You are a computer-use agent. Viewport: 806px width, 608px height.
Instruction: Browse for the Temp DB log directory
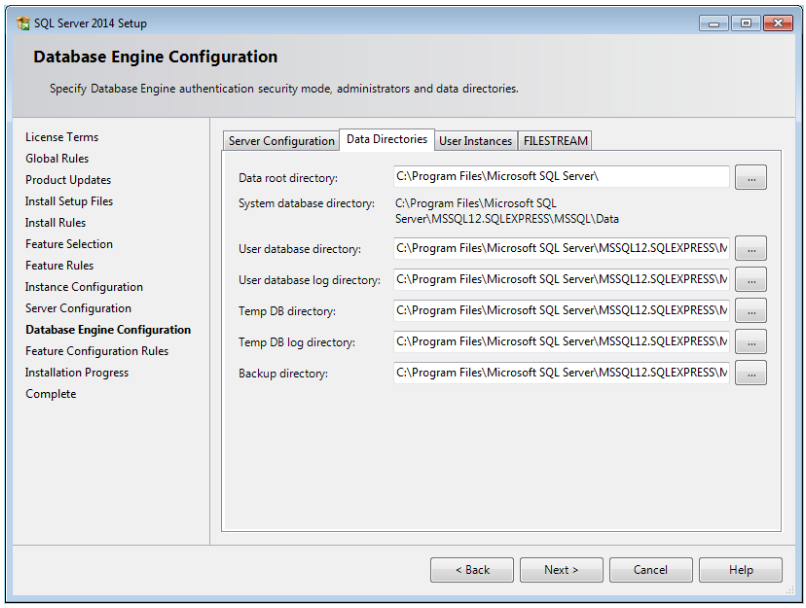coord(750,341)
